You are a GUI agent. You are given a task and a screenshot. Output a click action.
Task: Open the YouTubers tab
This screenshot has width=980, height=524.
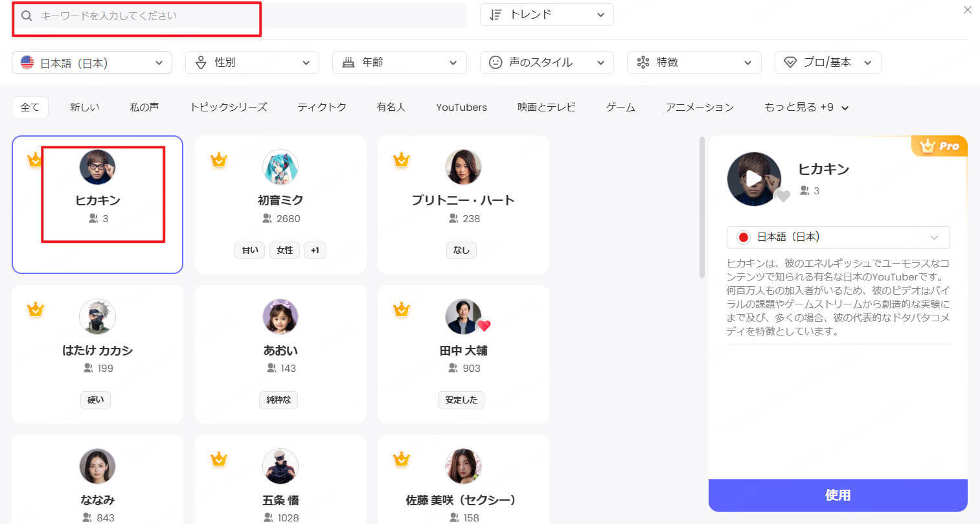tap(462, 108)
